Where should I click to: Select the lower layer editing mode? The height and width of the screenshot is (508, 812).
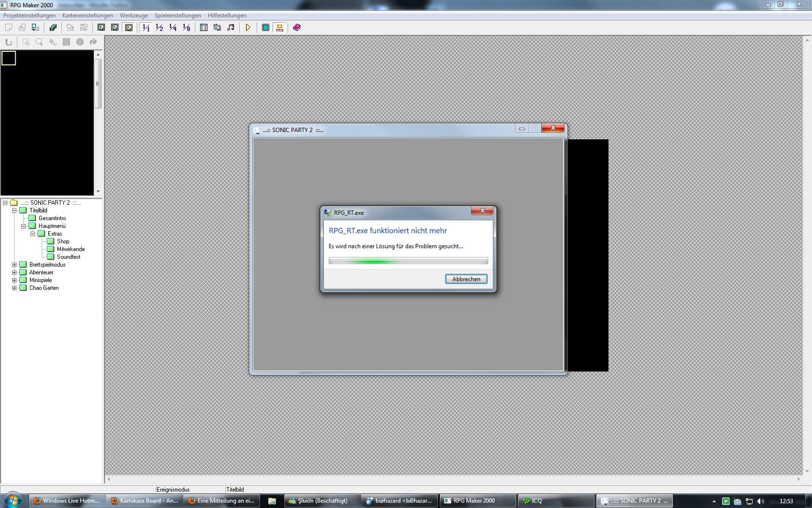[101, 27]
